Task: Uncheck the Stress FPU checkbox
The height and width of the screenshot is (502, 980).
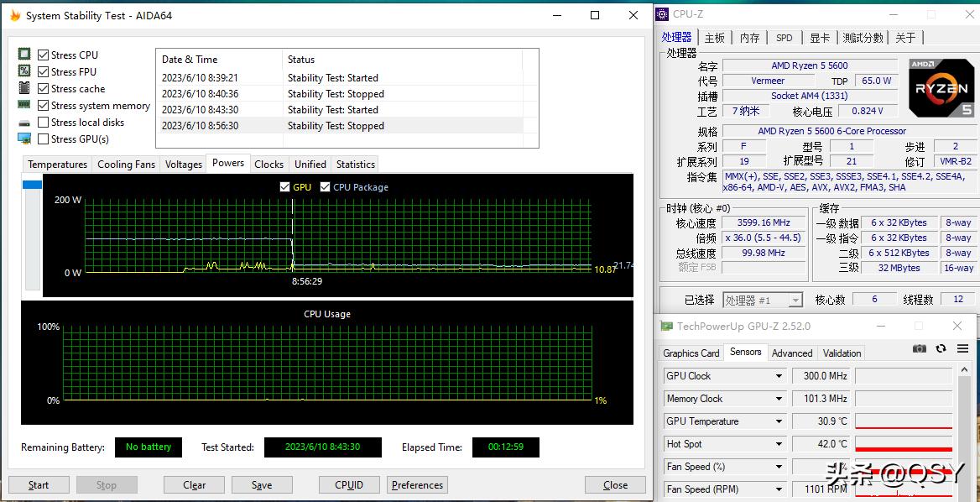Action: (44, 72)
